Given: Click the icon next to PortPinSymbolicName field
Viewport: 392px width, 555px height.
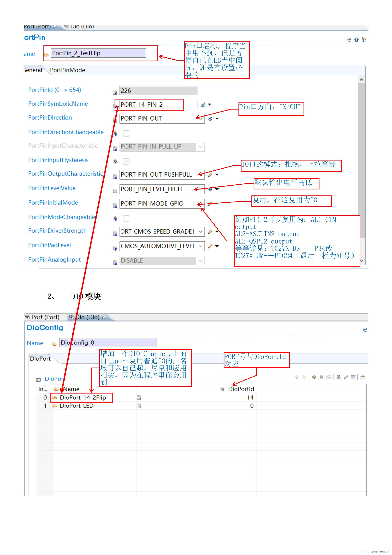Looking at the screenshot, I should point(203,104).
